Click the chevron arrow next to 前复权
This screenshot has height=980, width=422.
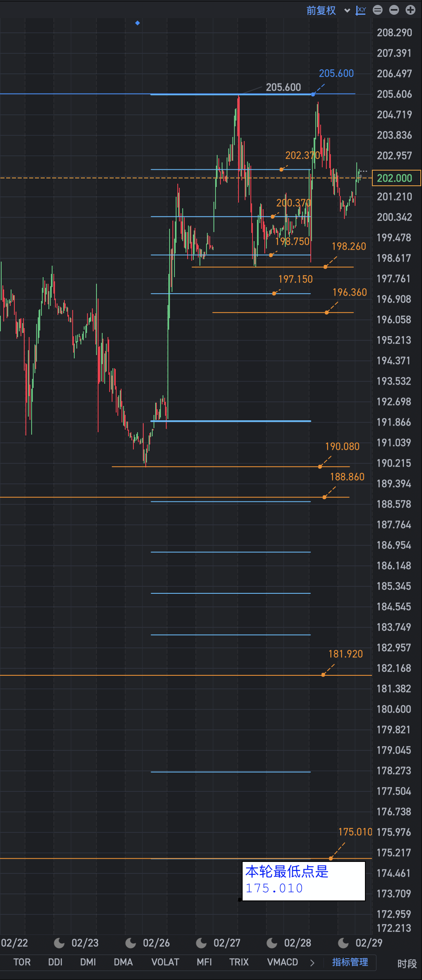(347, 11)
